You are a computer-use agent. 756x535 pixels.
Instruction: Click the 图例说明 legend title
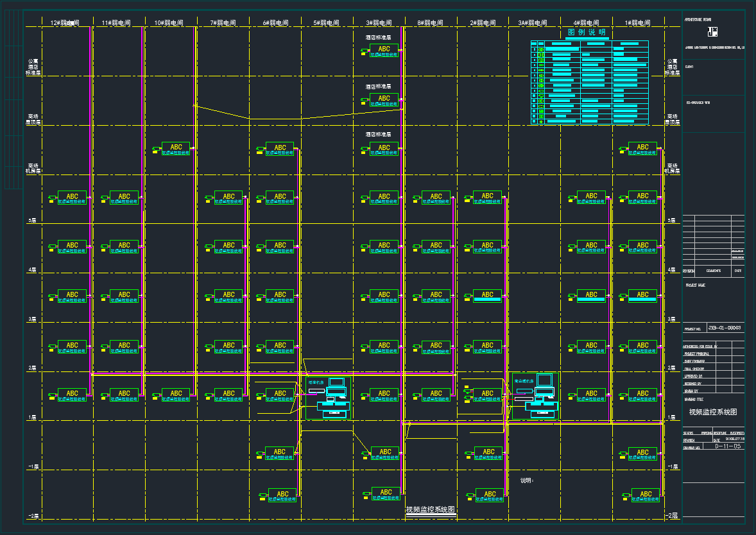[587, 33]
